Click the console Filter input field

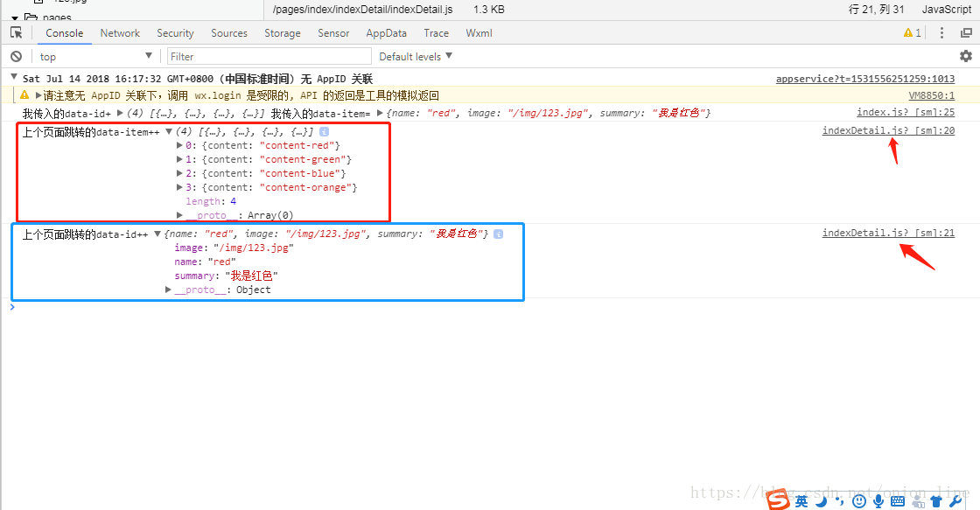point(269,56)
